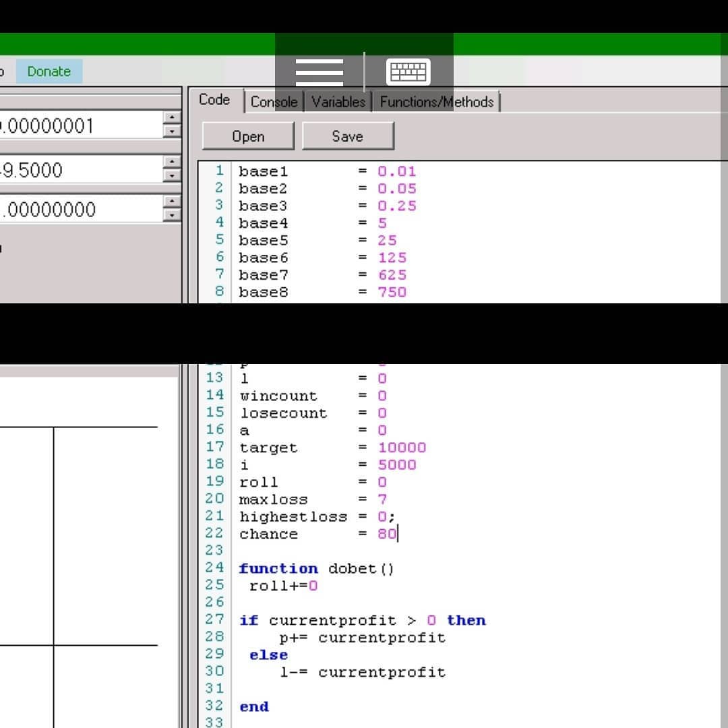728x728 pixels.
Task: Open the hamburger menu overlay icon
Action: coord(319,72)
